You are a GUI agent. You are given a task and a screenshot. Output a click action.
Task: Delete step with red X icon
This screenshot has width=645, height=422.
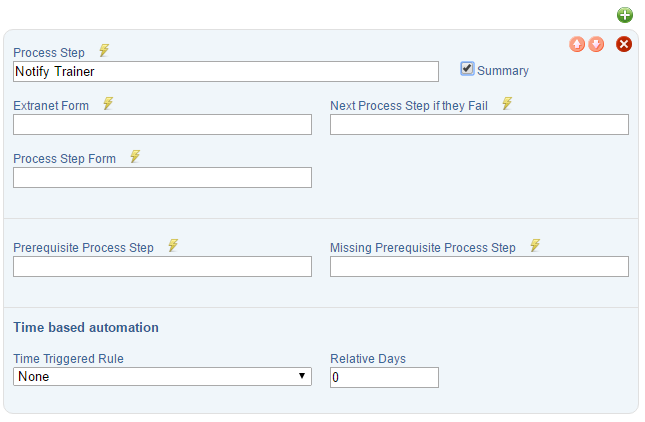click(x=624, y=44)
